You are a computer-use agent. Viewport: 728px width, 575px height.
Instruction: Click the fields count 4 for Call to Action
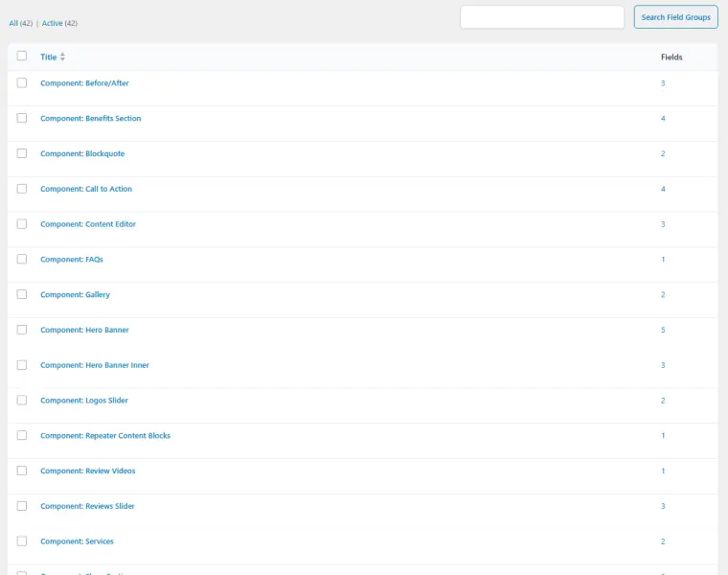[663, 189]
